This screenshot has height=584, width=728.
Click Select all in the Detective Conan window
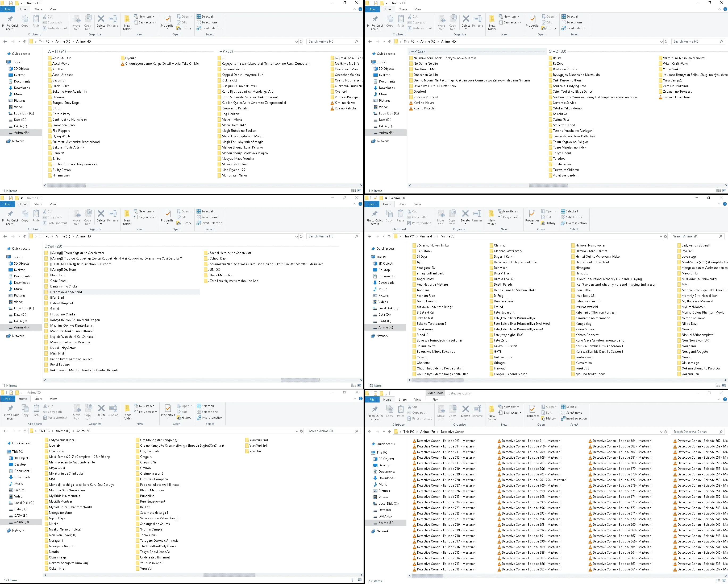click(570, 406)
